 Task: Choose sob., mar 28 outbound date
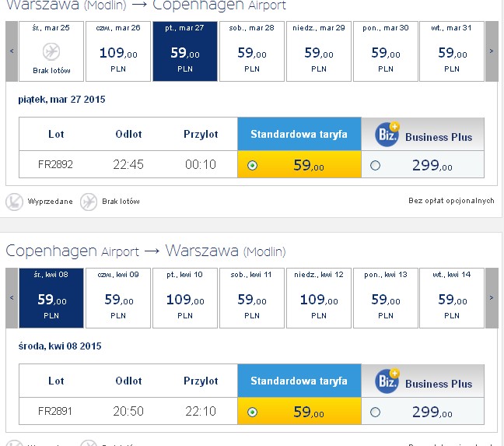click(x=252, y=51)
